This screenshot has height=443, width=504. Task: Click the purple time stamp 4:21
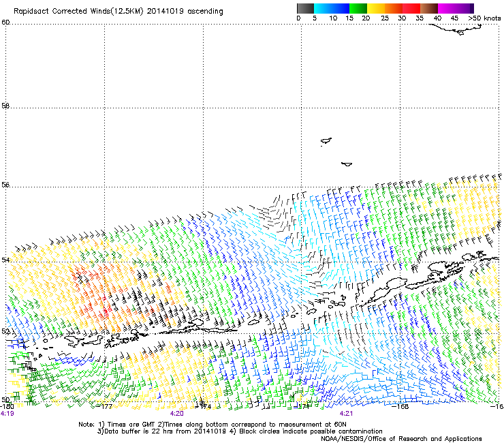(x=346, y=414)
